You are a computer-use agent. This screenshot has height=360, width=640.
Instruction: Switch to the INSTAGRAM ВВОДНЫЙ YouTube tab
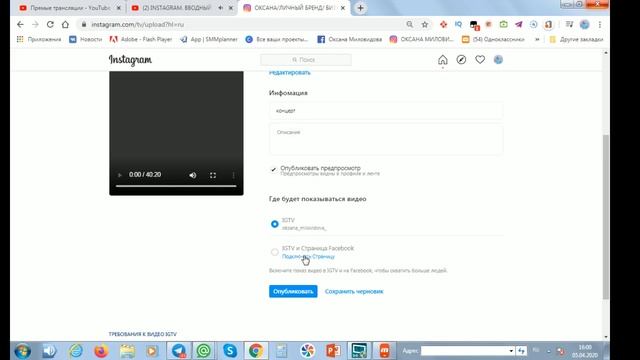pyautogui.click(x=176, y=8)
